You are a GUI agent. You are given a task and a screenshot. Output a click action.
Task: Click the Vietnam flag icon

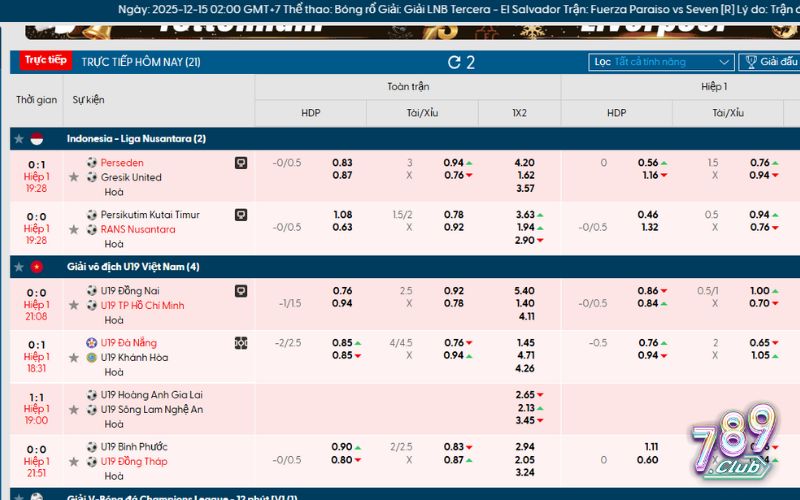[x=37, y=267]
